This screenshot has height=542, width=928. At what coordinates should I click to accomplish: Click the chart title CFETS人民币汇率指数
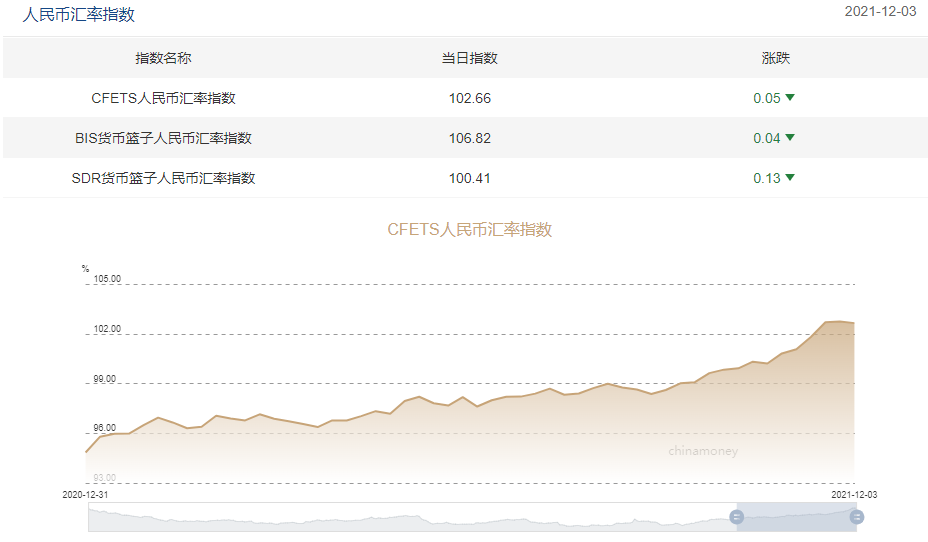click(470, 230)
